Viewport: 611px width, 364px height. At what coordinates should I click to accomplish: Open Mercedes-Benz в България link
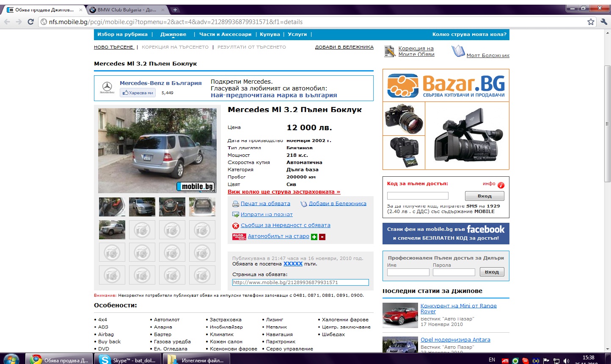tap(161, 83)
